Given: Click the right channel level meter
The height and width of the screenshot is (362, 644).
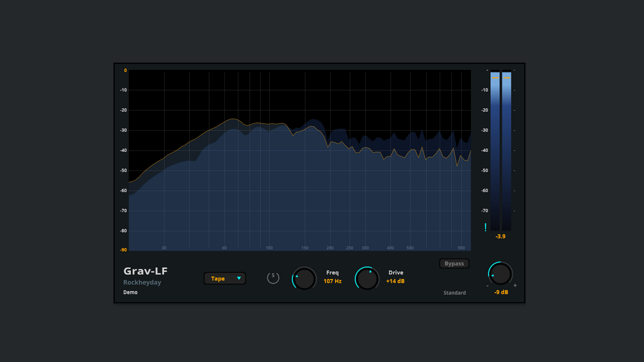Looking at the screenshot, I should [x=507, y=150].
